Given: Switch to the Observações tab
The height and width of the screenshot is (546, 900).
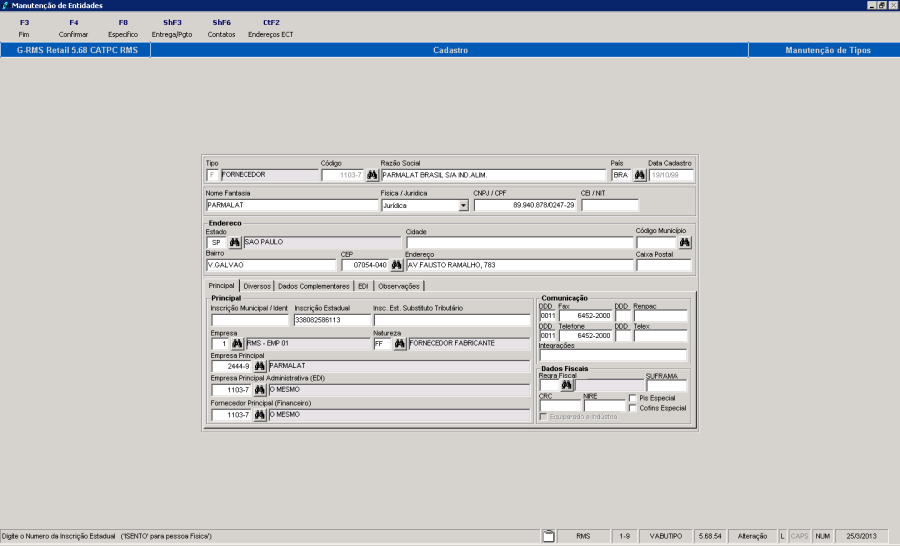Looking at the screenshot, I should [399, 286].
